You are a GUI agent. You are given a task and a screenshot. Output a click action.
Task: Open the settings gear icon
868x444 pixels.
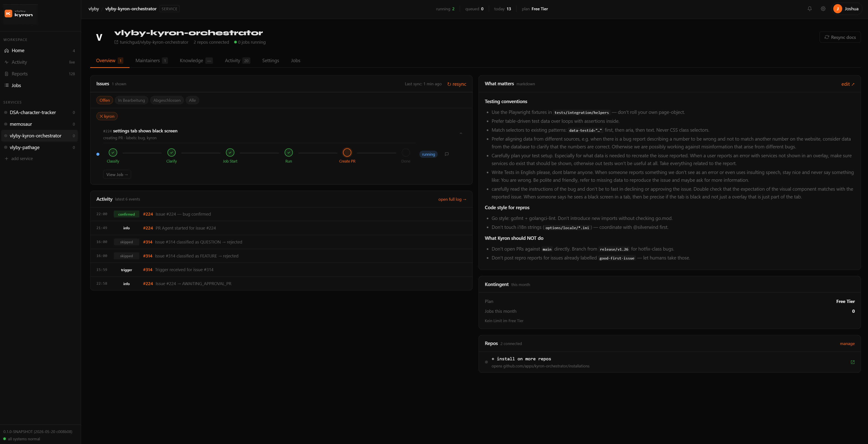(823, 9)
